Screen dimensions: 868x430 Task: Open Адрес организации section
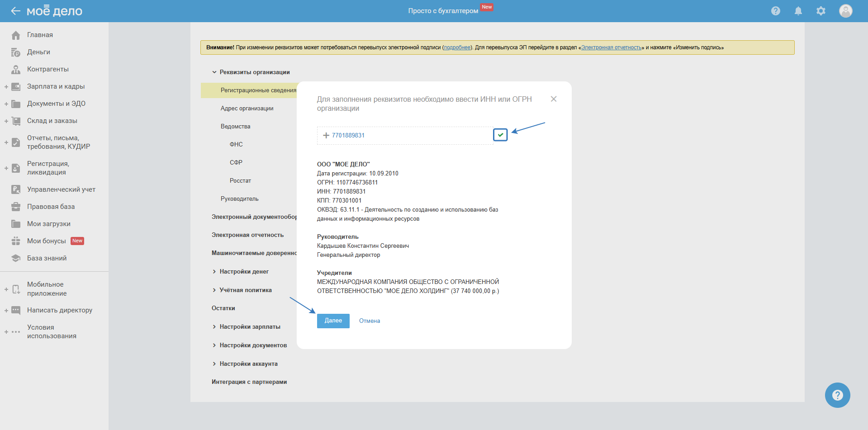pyautogui.click(x=247, y=109)
